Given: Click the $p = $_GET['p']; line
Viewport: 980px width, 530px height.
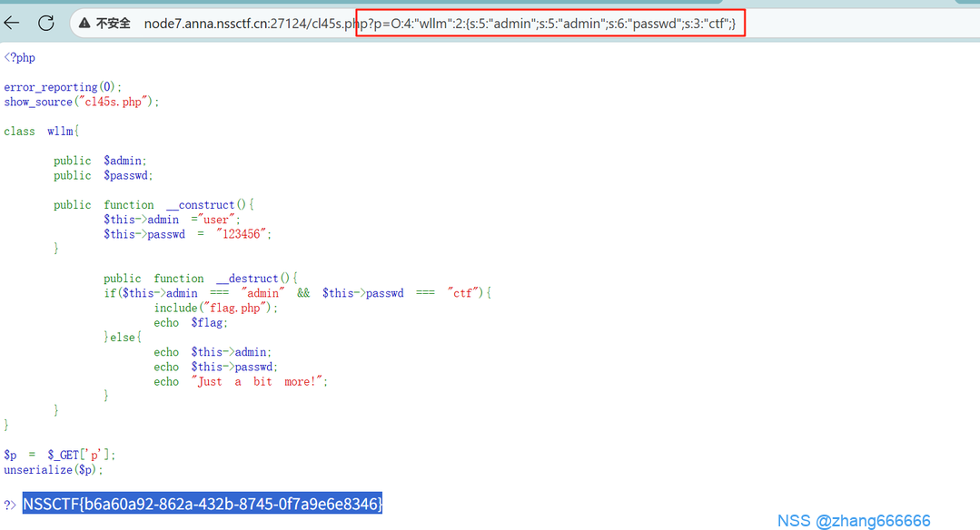Looking at the screenshot, I should 59,455.
